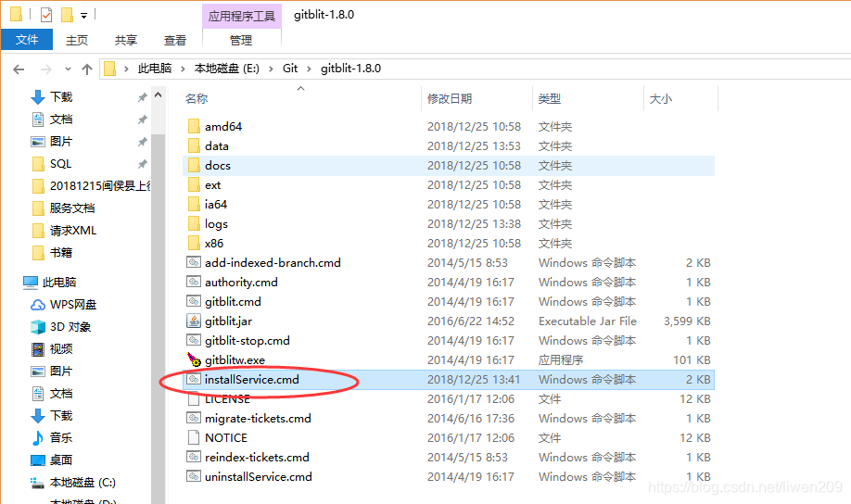851x504 pixels.
Task: Select the installService.cmd file icon
Action: [x=194, y=379]
